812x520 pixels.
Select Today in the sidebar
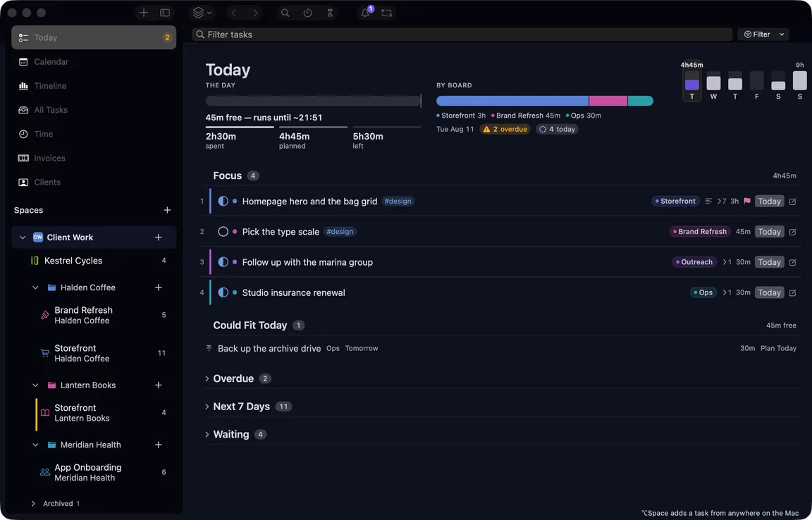(x=94, y=37)
